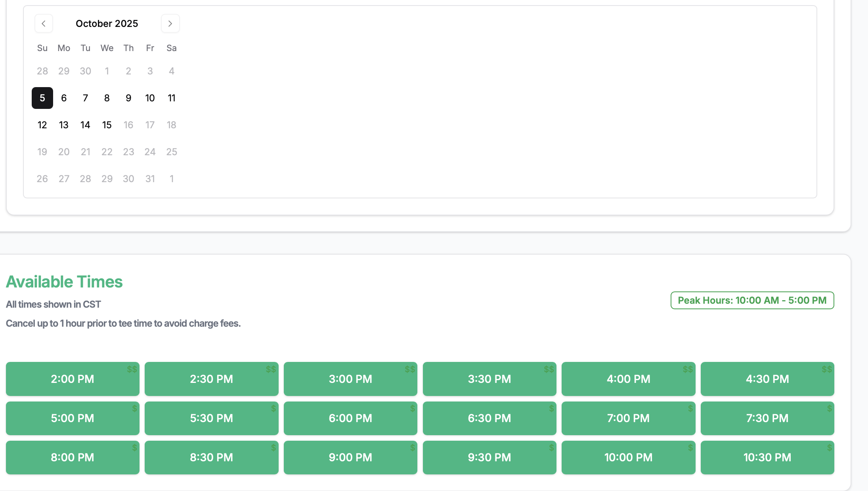Select Saturday October 11

coord(171,98)
